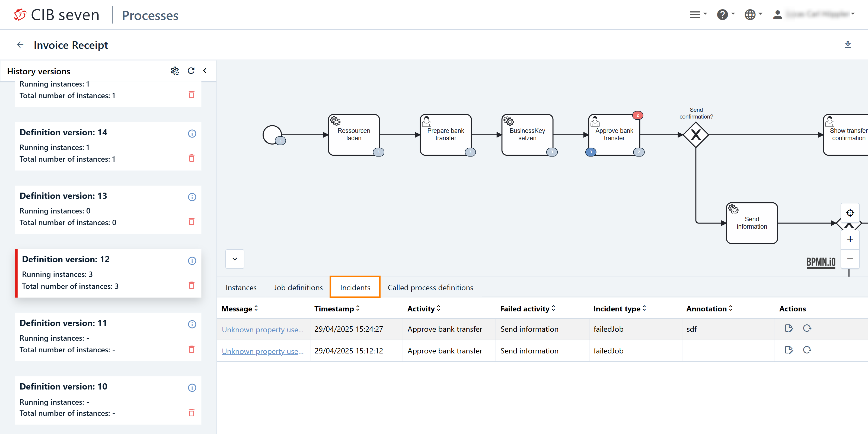The width and height of the screenshot is (868, 434).
Task: Edit annotation of the 15:12:12 incident
Action: (789, 350)
